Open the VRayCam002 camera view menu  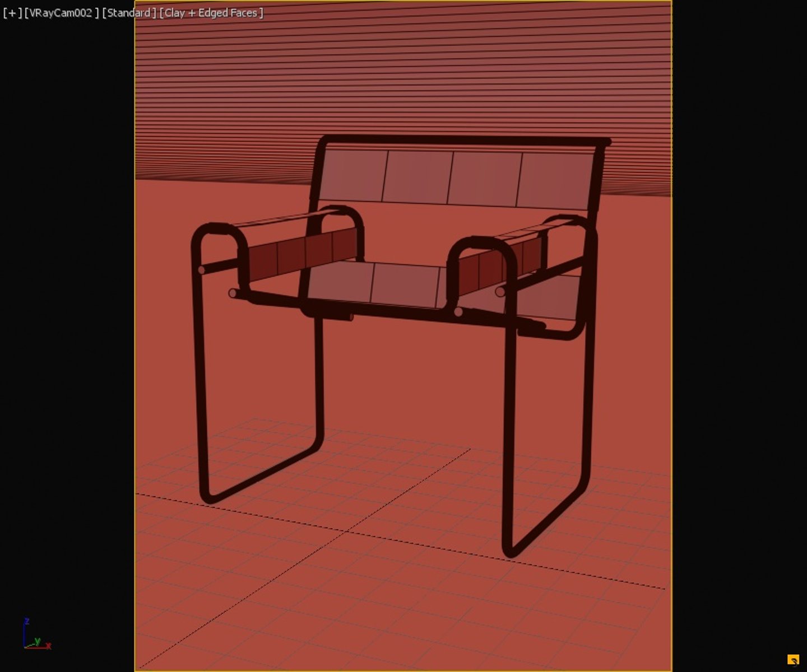coord(62,13)
